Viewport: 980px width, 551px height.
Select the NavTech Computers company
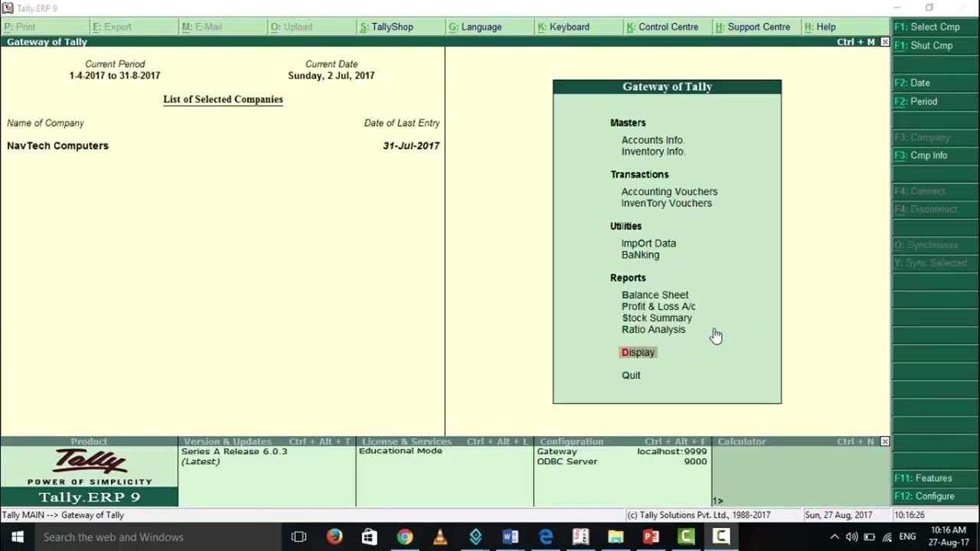[57, 145]
